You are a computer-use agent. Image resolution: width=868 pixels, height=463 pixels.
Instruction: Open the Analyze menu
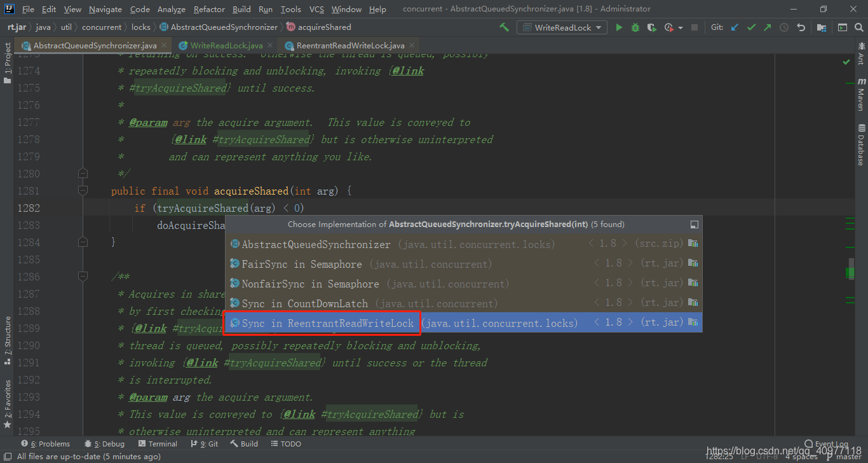click(x=172, y=9)
